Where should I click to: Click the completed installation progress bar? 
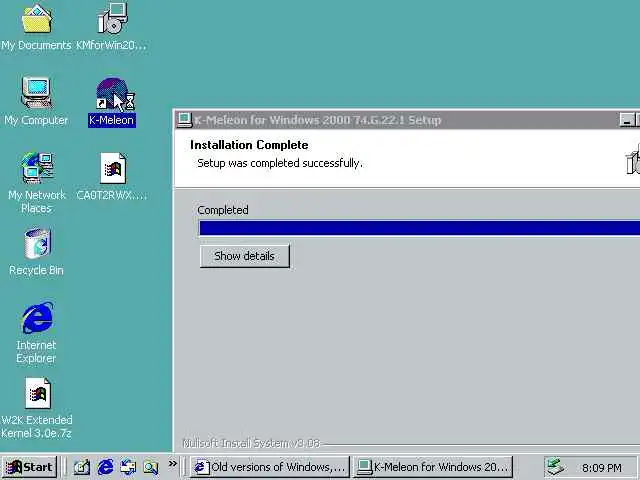[x=419, y=228]
